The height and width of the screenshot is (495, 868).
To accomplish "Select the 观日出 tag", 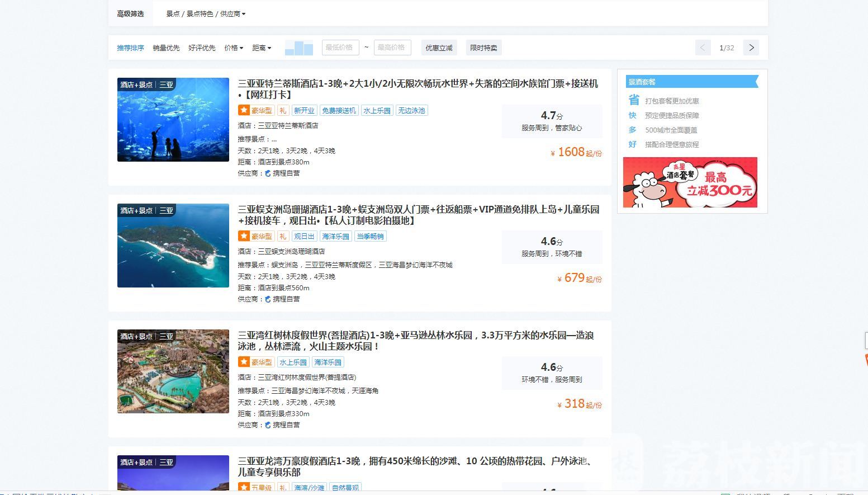I will 305,237.
